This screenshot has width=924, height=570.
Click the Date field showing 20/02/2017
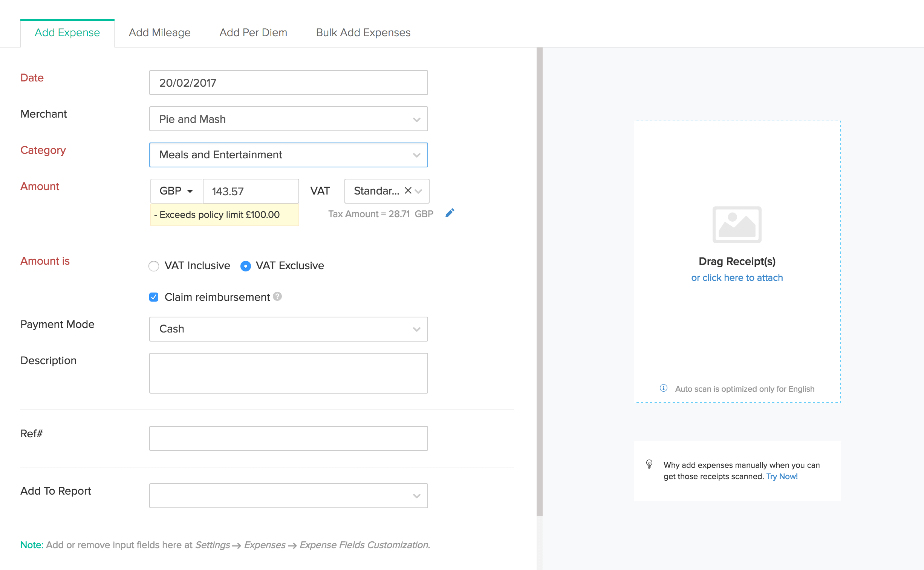coord(288,82)
